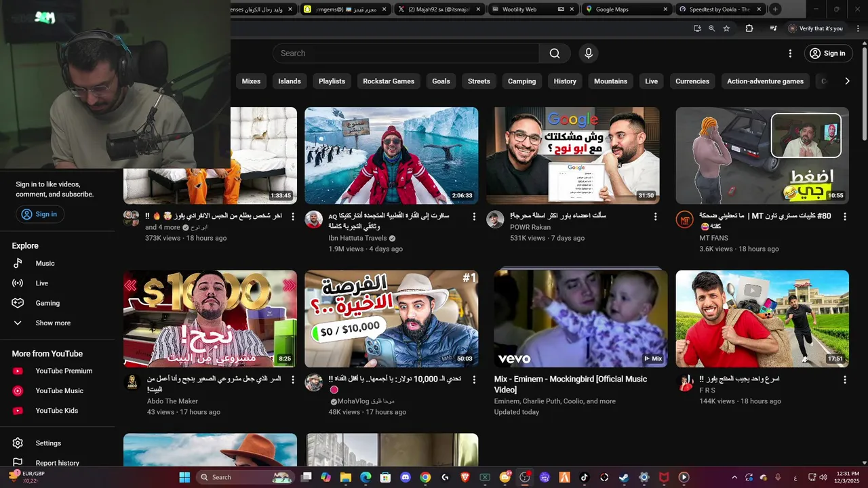The image size is (868, 488).
Task: Open the browser media control icon
Action: point(773,28)
